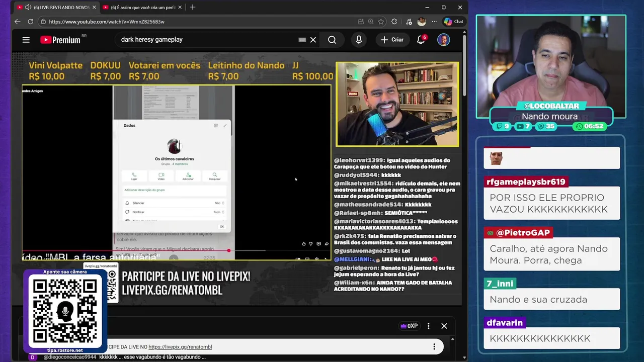Image resolution: width=644 pixels, height=362 pixels.
Task: Mute the LIVE: REVELANDO NOVOS tab
Action: click(28, 7)
